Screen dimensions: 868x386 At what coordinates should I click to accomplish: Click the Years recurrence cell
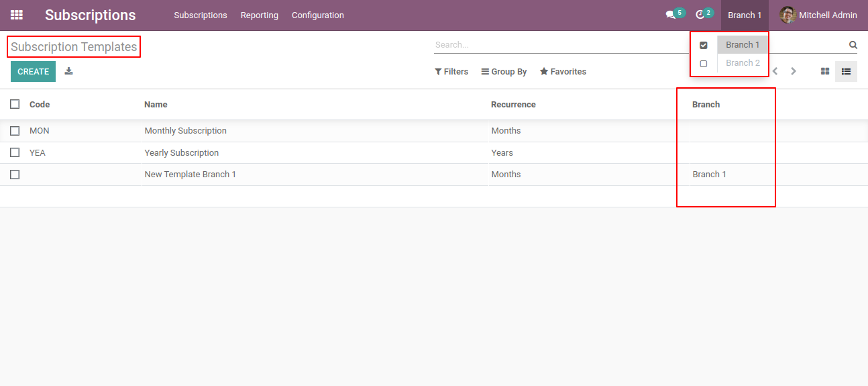(502, 152)
